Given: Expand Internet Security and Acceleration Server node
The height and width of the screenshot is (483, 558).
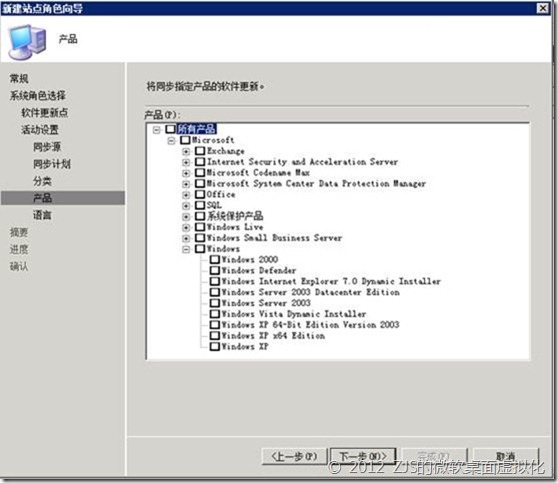Looking at the screenshot, I should [x=186, y=163].
